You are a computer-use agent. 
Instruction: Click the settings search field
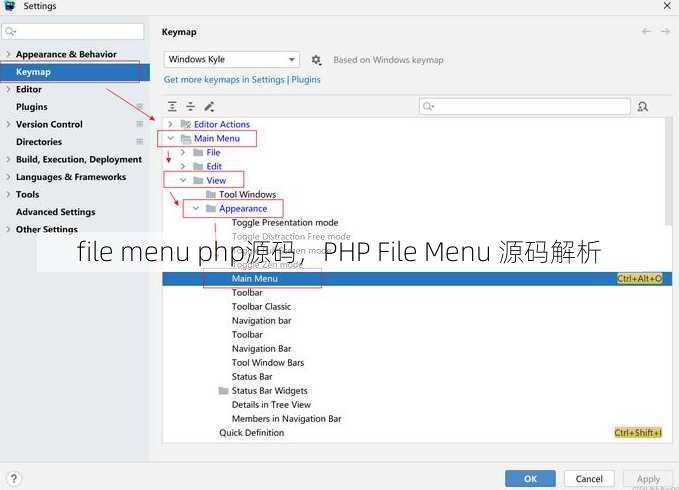[x=73, y=32]
